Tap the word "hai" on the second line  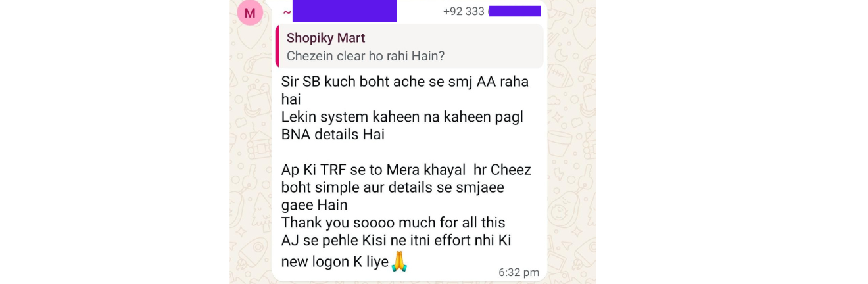click(291, 99)
